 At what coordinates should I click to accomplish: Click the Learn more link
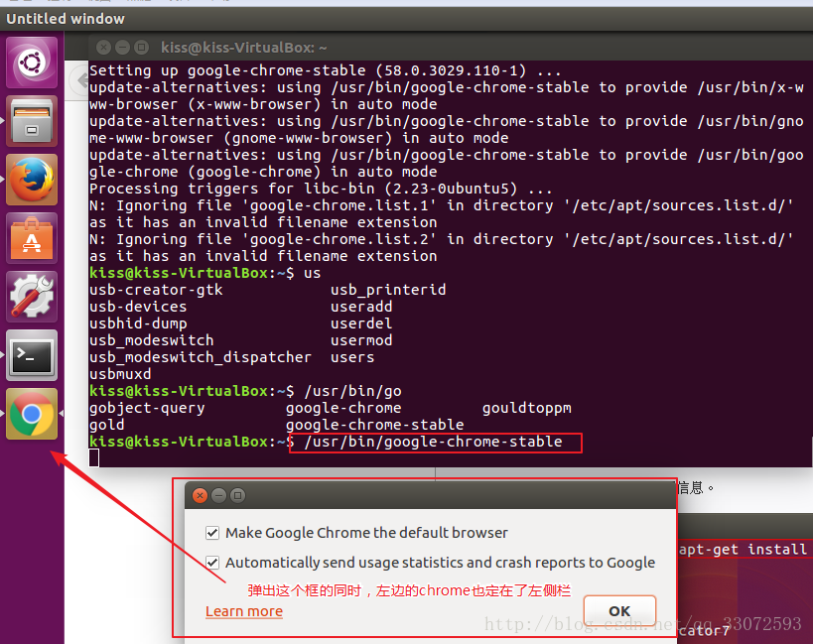pyautogui.click(x=244, y=611)
